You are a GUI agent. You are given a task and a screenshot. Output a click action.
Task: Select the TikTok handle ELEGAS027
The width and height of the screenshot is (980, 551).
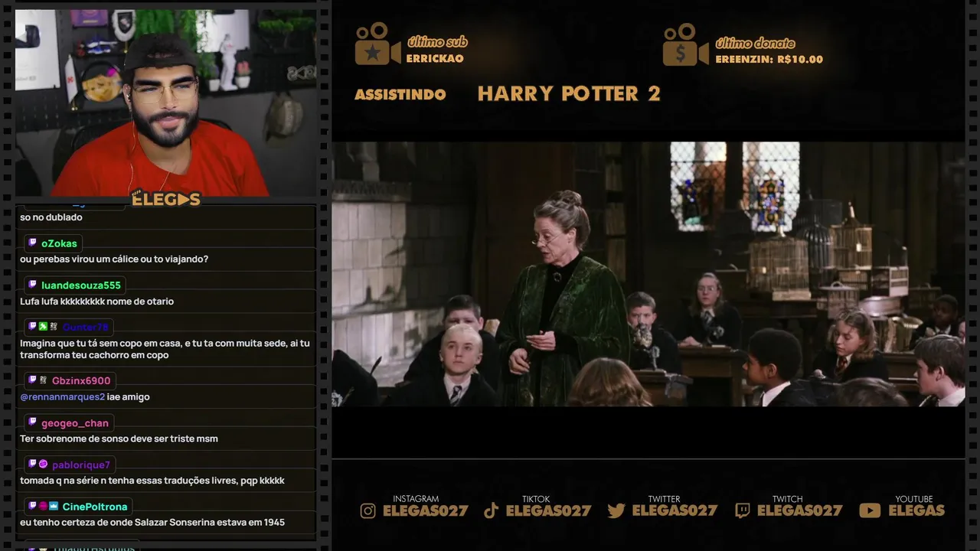548,510
